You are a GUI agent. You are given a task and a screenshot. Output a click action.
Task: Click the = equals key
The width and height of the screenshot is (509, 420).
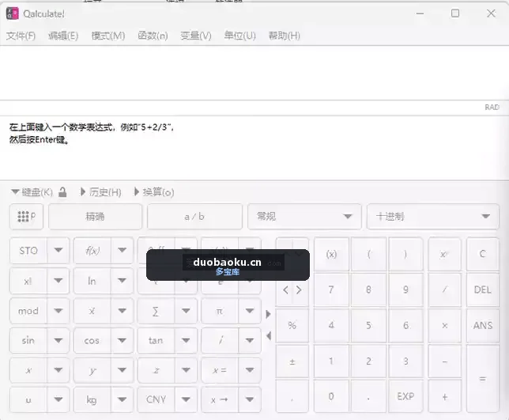point(483,379)
